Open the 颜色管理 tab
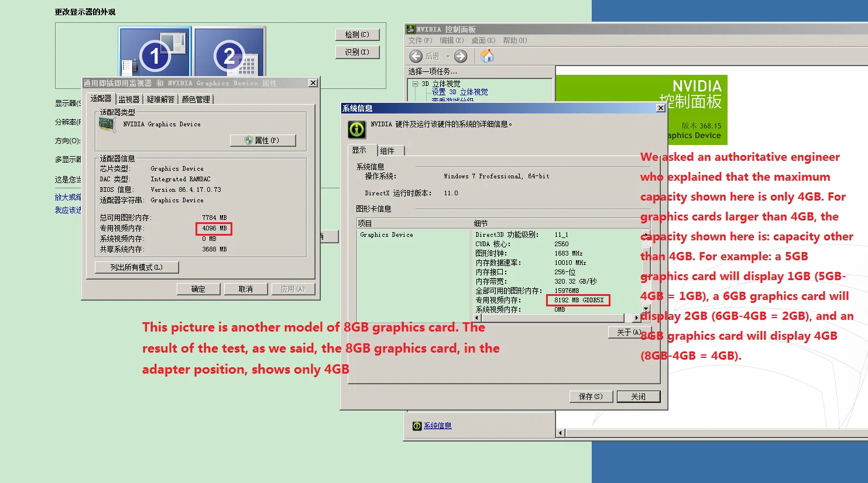868x483 pixels. tap(196, 99)
